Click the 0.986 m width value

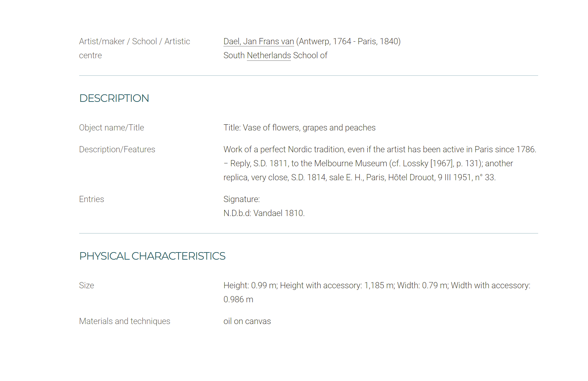[x=238, y=299]
